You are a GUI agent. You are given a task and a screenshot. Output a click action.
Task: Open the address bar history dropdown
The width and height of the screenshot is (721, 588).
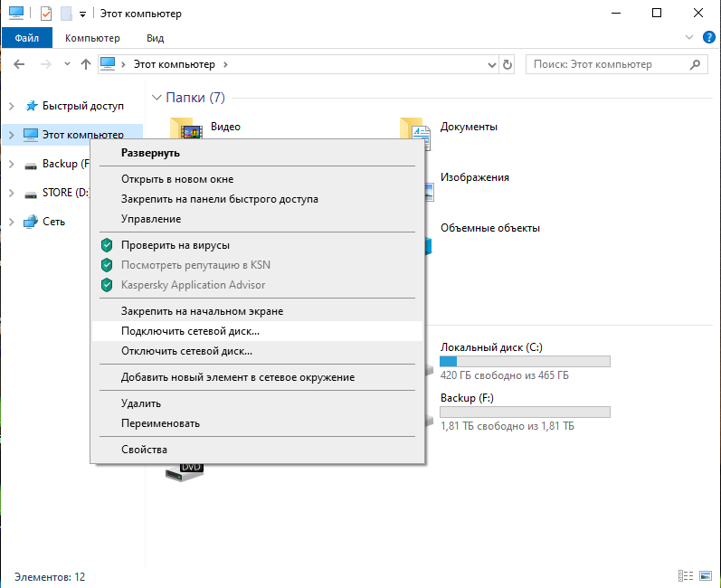tap(491, 65)
